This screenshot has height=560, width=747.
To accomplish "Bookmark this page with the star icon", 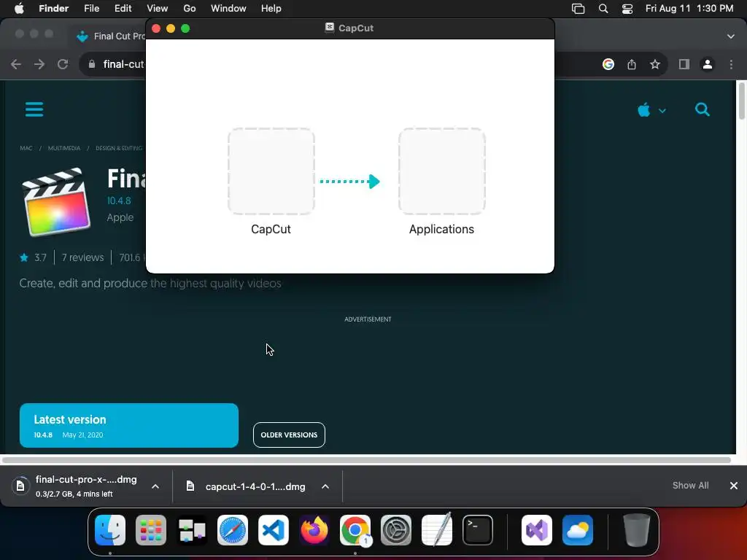I will click(655, 64).
